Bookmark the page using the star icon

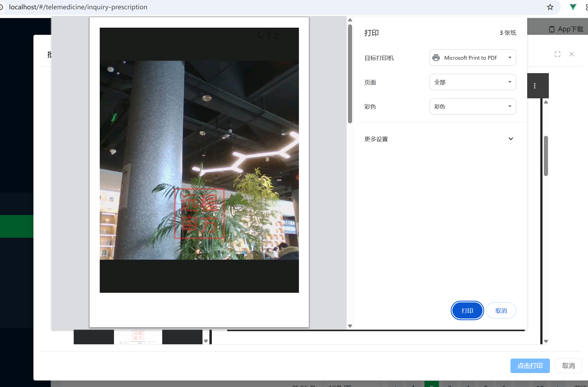coord(550,7)
